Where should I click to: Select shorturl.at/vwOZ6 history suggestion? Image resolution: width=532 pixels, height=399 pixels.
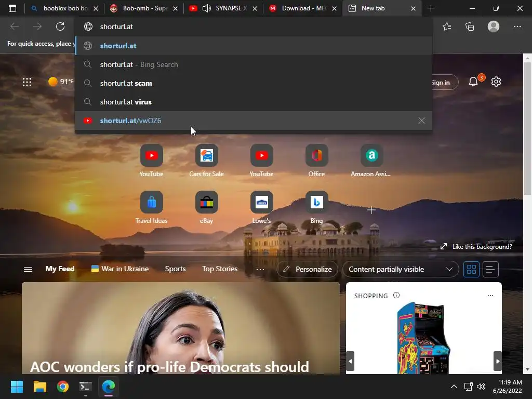[253, 121]
